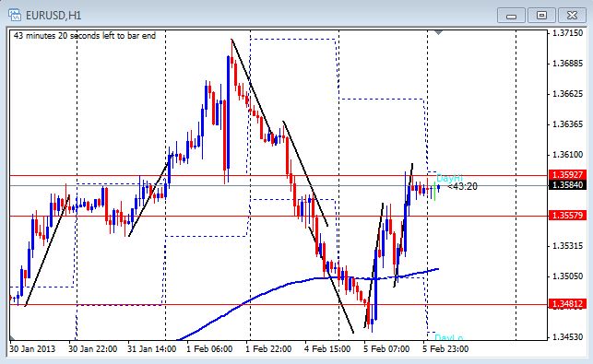Click the '5 Feb 07:00' time axis label
593x364 pixels.
[386, 349]
